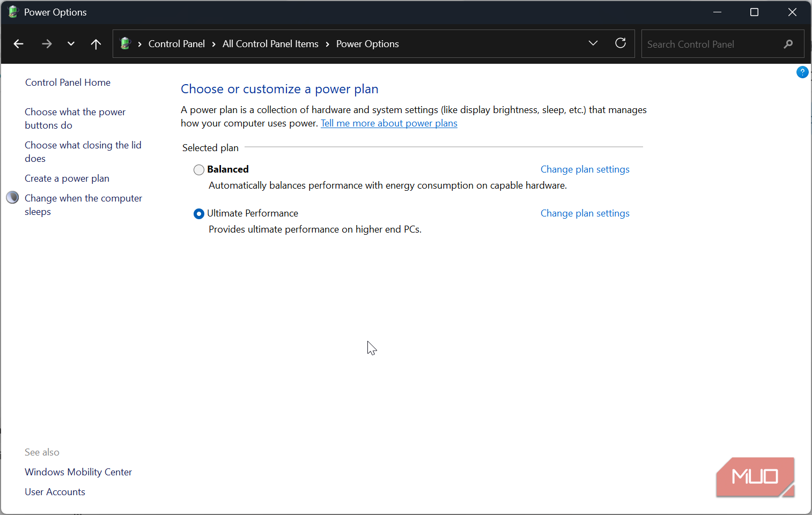812x515 pixels.
Task: Go back using the Back arrow
Action: (19, 44)
